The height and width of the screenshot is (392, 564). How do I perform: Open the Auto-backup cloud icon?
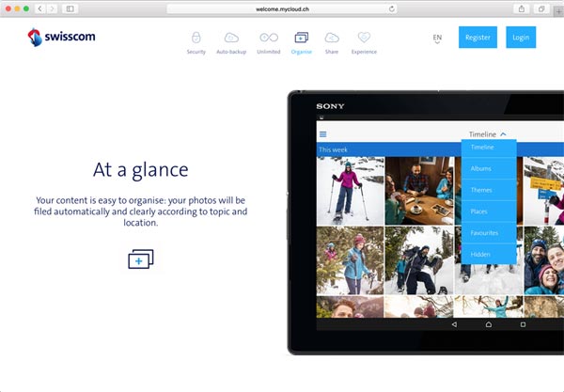230,39
